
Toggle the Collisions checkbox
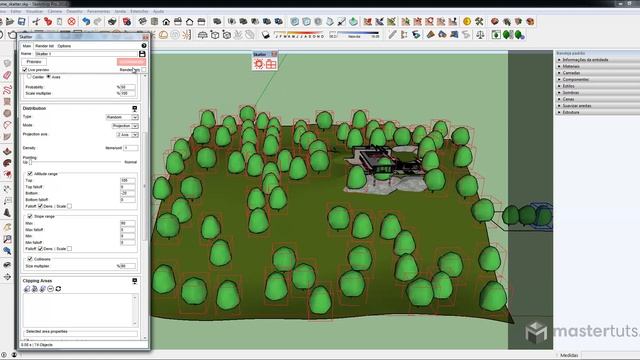pos(30,259)
